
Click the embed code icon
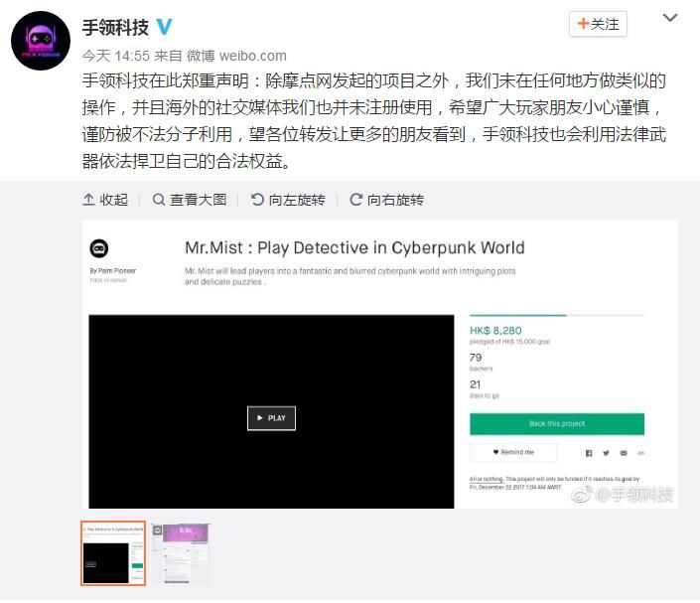pyautogui.click(x=641, y=453)
